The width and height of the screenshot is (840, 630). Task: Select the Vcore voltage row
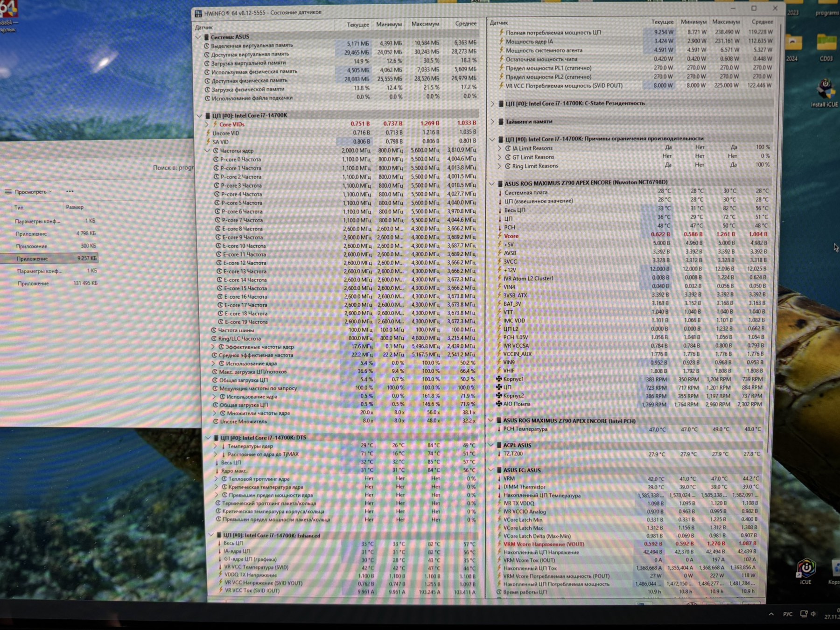(632, 236)
